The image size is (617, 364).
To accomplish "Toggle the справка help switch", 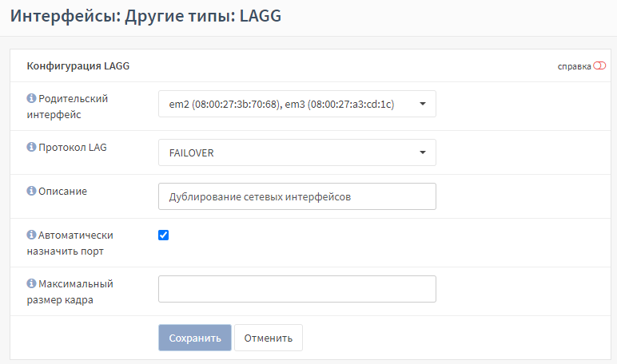I will (x=599, y=65).
